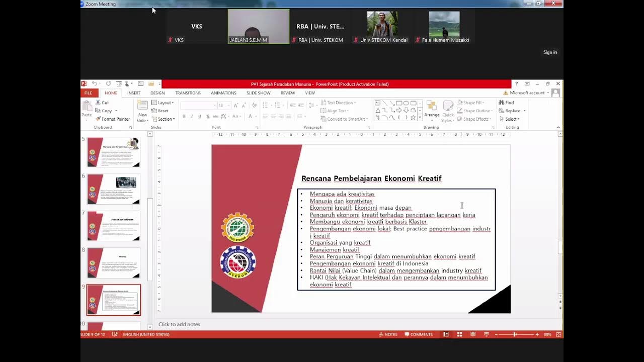Open the Layout dropdown
The width and height of the screenshot is (644, 362).
[x=163, y=103]
